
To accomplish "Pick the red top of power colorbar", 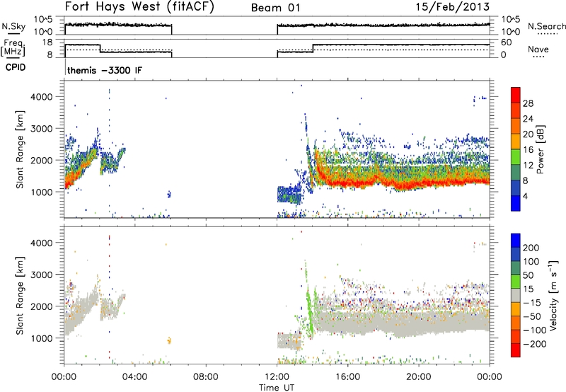I will [516, 95].
